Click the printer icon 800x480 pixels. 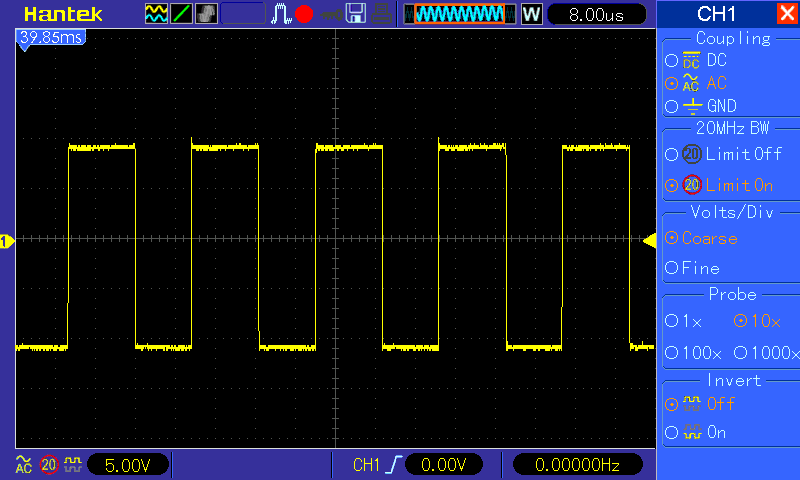(381, 14)
